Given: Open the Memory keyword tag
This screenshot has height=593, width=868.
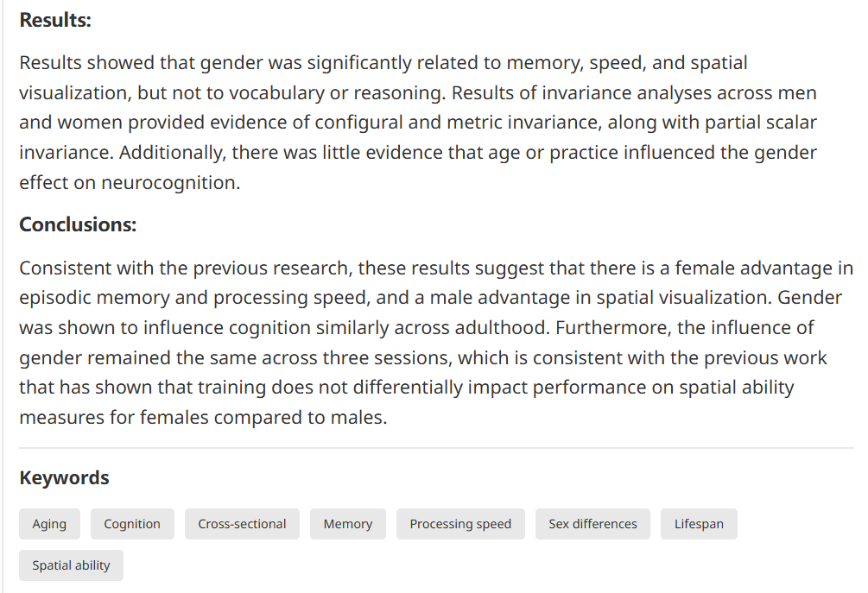Looking at the screenshot, I should coord(348,524).
